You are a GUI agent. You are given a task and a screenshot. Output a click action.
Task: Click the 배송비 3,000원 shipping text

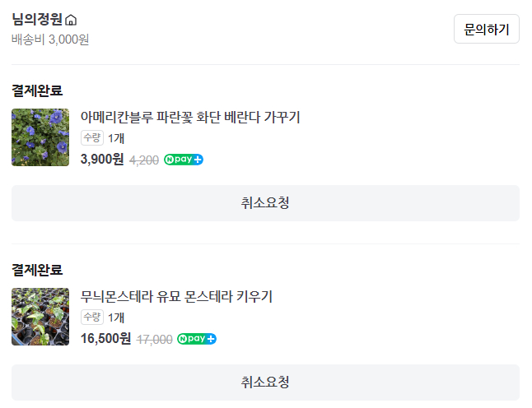(x=50, y=39)
